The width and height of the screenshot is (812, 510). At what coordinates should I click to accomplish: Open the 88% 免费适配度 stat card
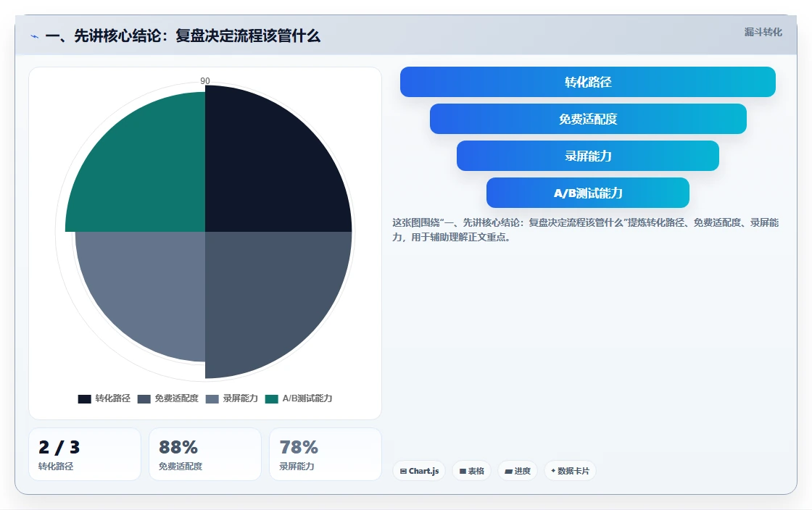point(205,454)
